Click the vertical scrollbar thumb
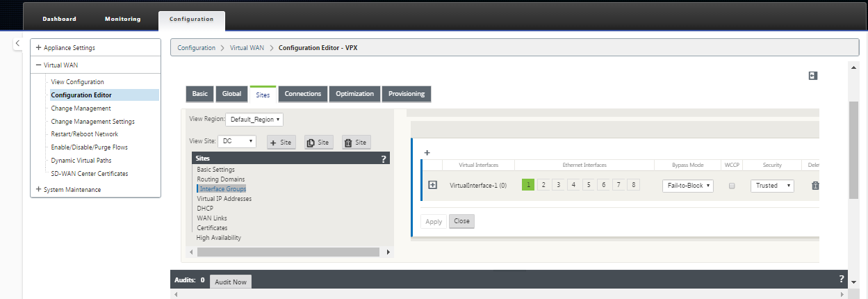Viewport: 868px width, 299px height. (x=854, y=149)
